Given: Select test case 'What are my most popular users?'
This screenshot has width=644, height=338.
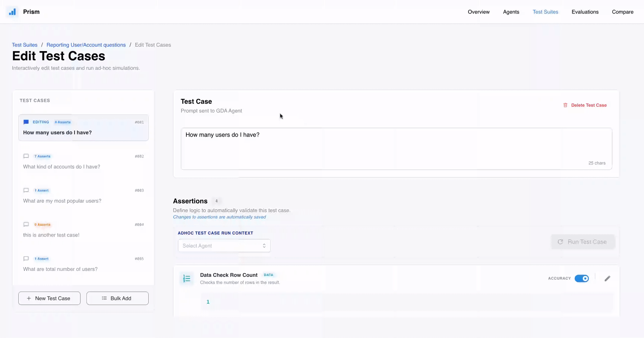Looking at the screenshot, I should coord(83,196).
